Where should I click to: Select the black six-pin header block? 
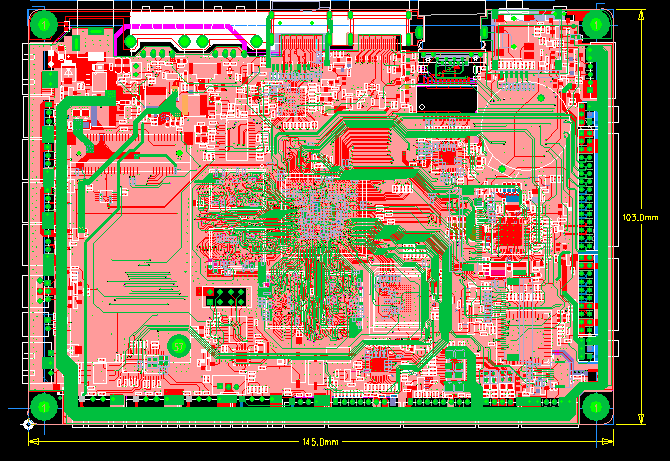(x=226, y=297)
